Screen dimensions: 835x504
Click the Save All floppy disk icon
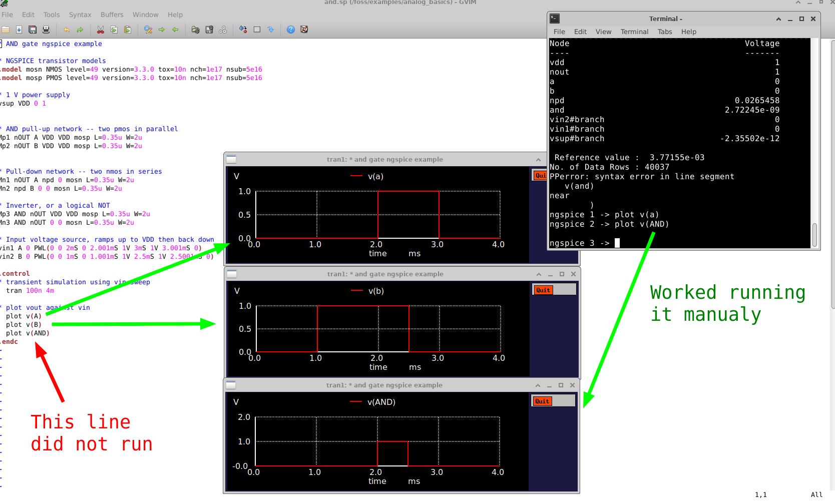[x=33, y=30]
